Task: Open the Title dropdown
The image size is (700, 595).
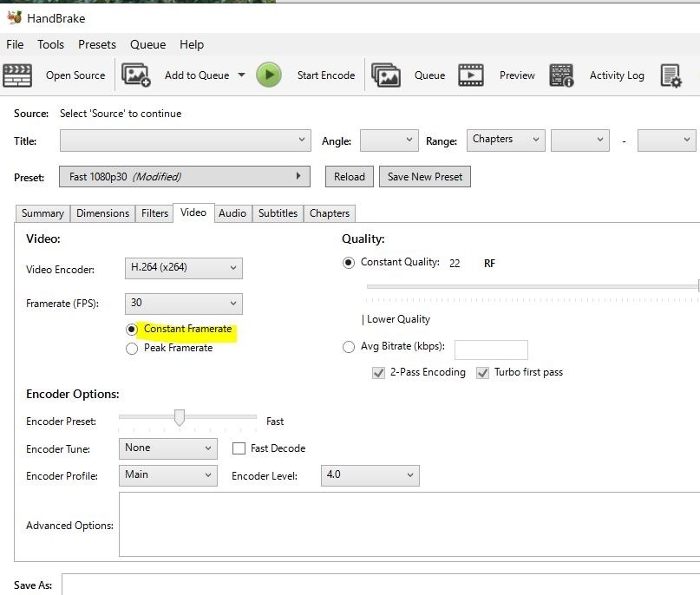Action: pos(186,141)
